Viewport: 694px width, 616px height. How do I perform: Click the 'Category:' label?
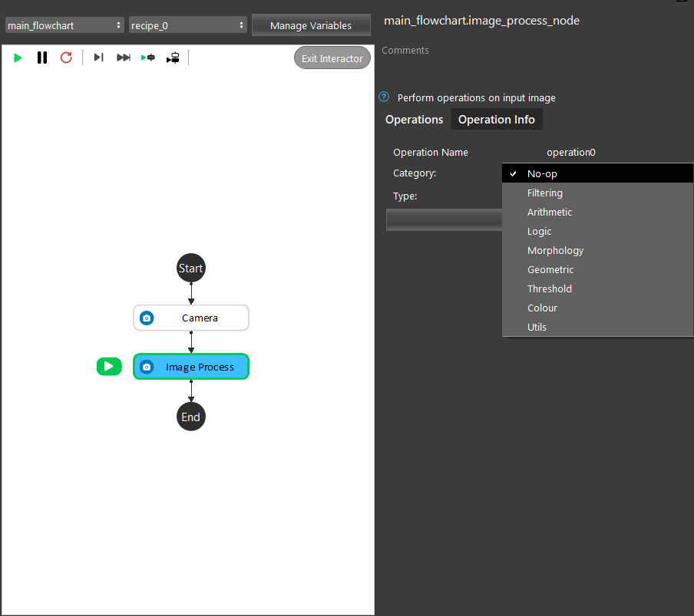point(415,173)
